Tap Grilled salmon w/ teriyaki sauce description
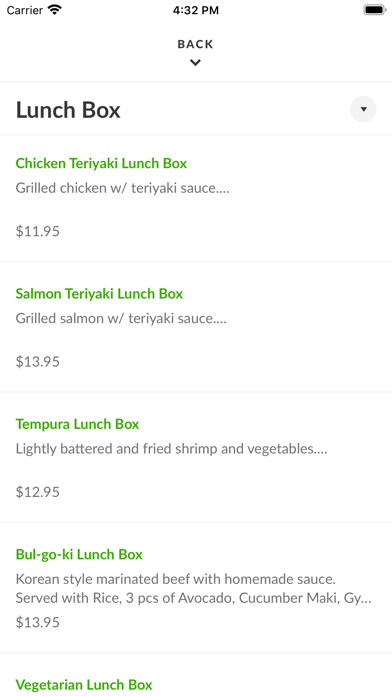Image resolution: width=392 pixels, height=696 pixels. pos(121,318)
